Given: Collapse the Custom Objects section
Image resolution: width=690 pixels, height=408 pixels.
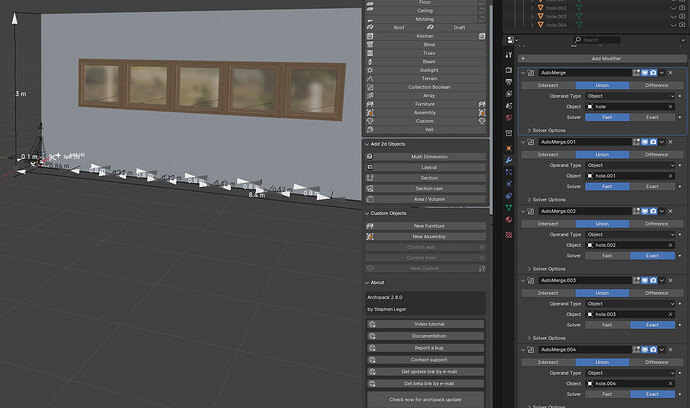Looking at the screenshot, I should coord(367,213).
